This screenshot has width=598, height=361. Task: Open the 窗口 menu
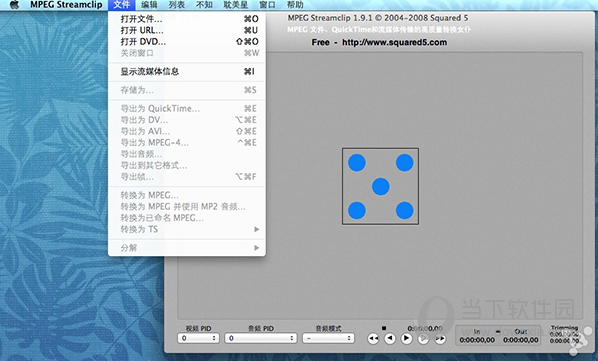pyautogui.click(x=267, y=5)
